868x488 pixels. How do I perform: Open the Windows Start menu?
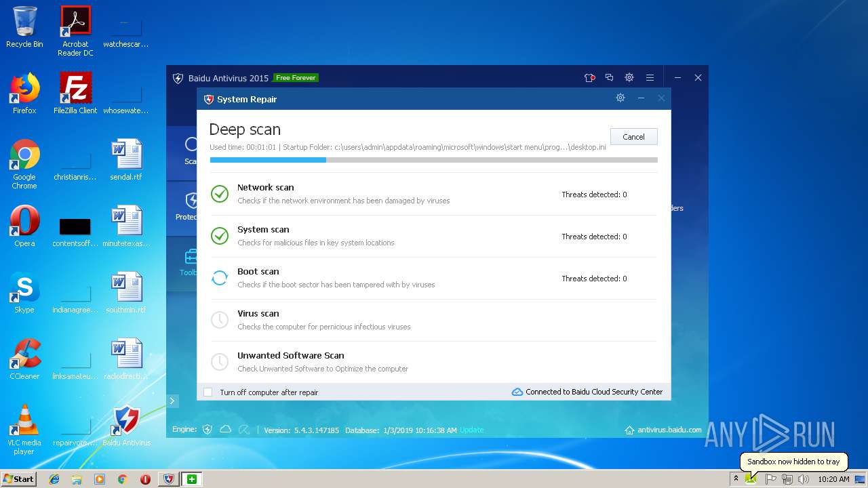[x=19, y=479]
